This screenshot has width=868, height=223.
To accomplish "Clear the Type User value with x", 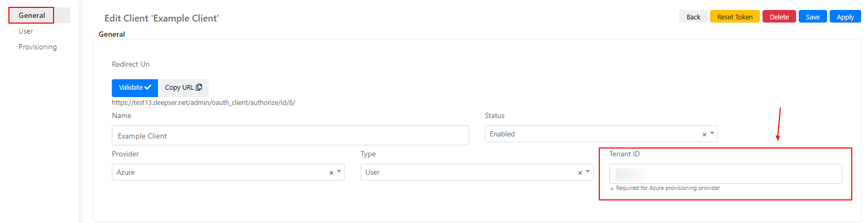I will (580, 173).
